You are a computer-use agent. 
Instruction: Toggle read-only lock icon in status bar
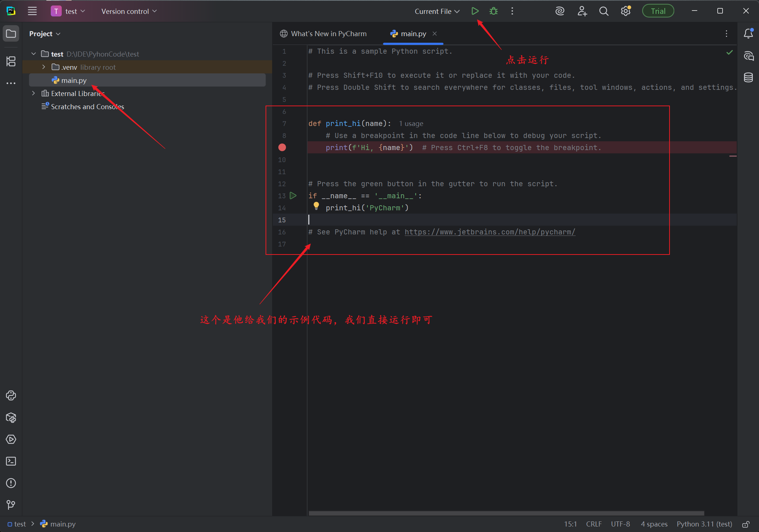[746, 524]
